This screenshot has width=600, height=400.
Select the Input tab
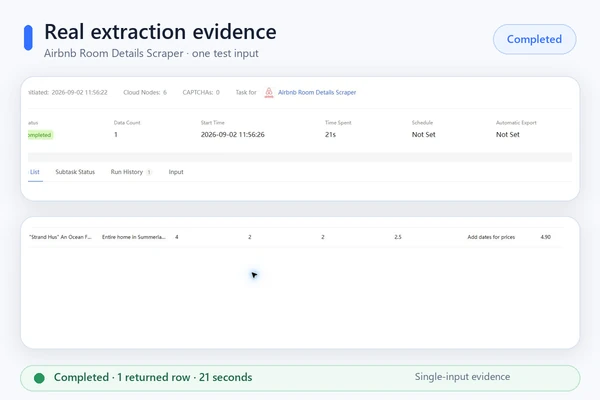click(x=176, y=172)
